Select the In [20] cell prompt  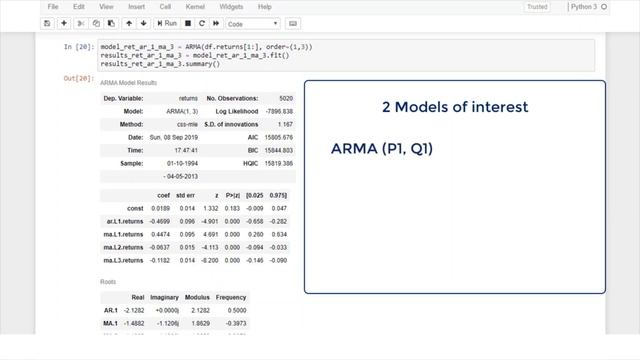(79, 47)
